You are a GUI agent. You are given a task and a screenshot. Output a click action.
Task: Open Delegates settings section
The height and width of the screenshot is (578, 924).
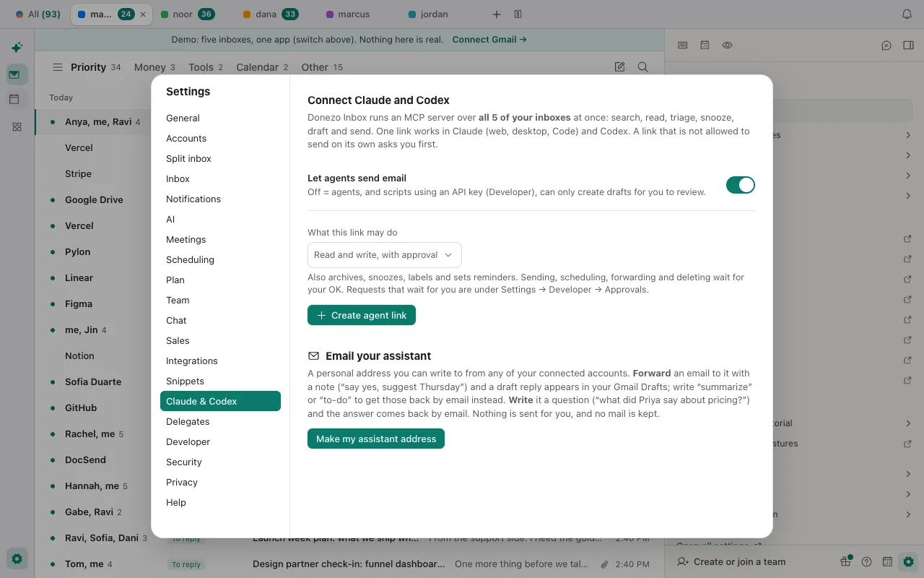(220, 421)
